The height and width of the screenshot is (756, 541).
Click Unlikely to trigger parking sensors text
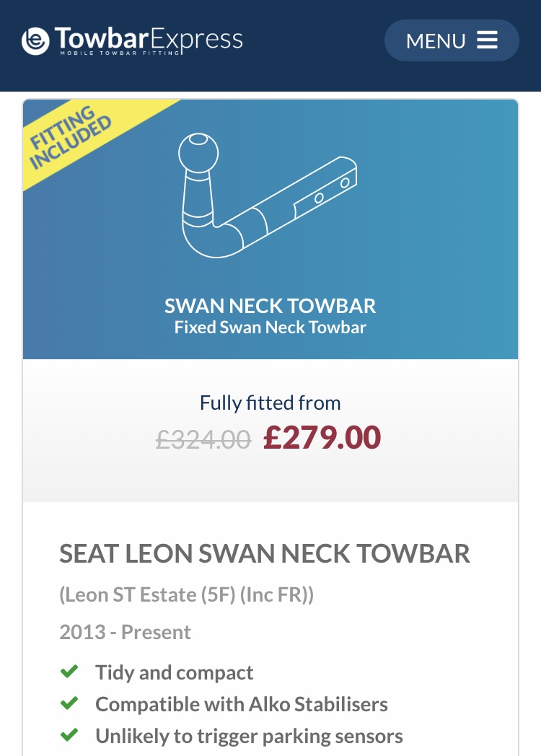249,736
